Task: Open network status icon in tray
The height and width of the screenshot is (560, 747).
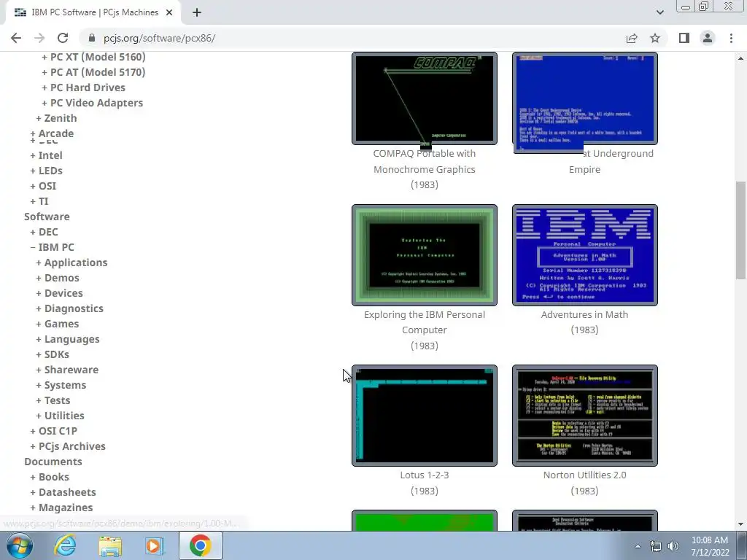Action: pos(656,546)
